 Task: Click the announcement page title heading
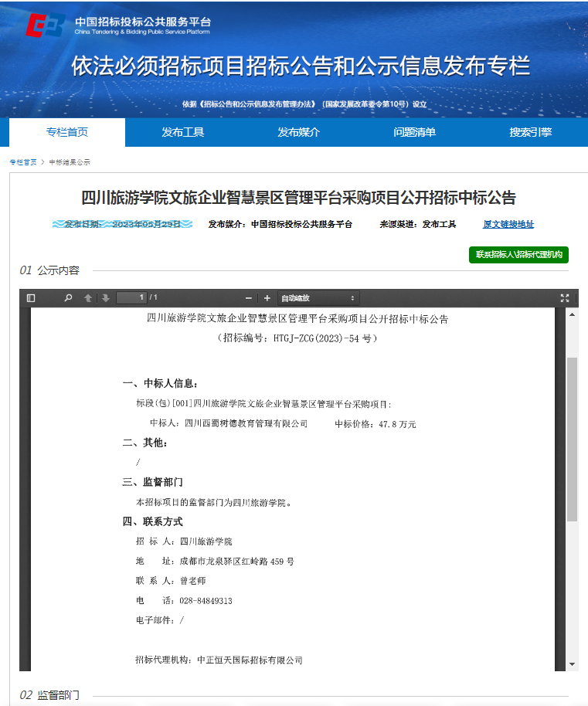click(298, 198)
